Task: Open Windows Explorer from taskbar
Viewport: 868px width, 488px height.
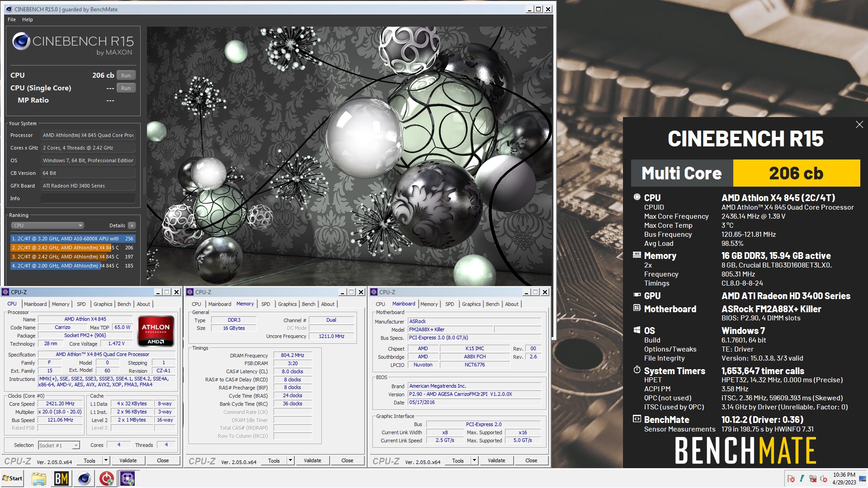Action: (x=38, y=479)
